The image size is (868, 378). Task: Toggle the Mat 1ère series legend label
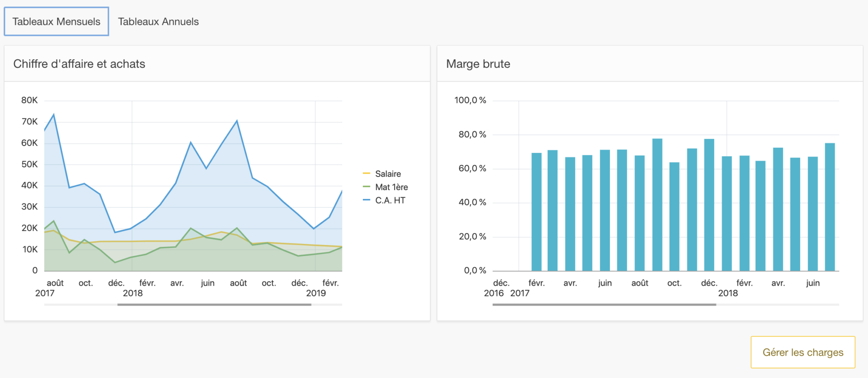coord(391,187)
